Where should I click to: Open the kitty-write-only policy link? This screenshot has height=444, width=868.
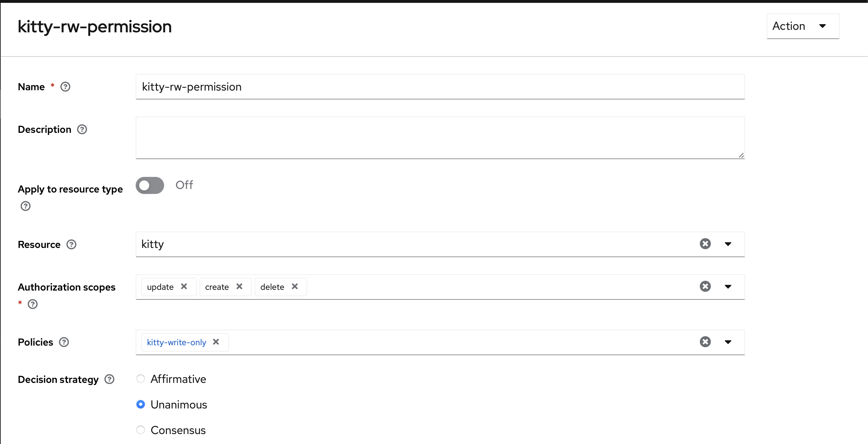(177, 342)
